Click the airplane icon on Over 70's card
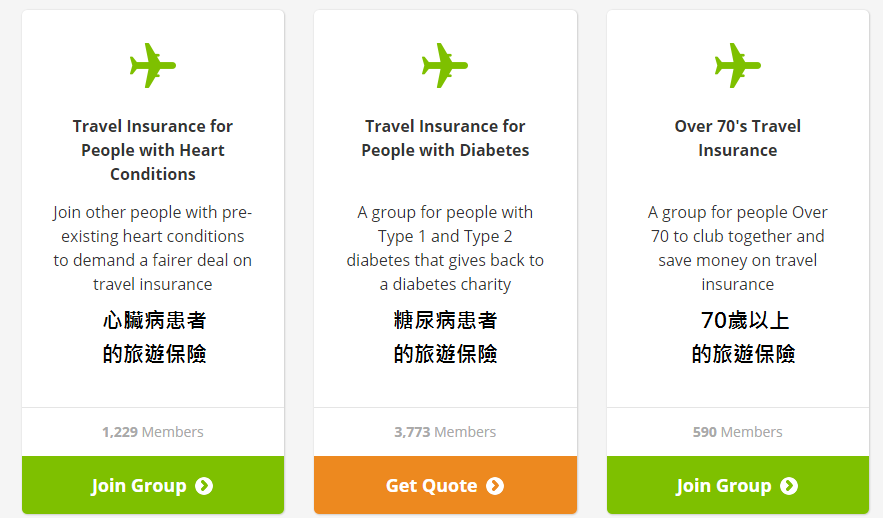883x524 pixels. (x=738, y=65)
